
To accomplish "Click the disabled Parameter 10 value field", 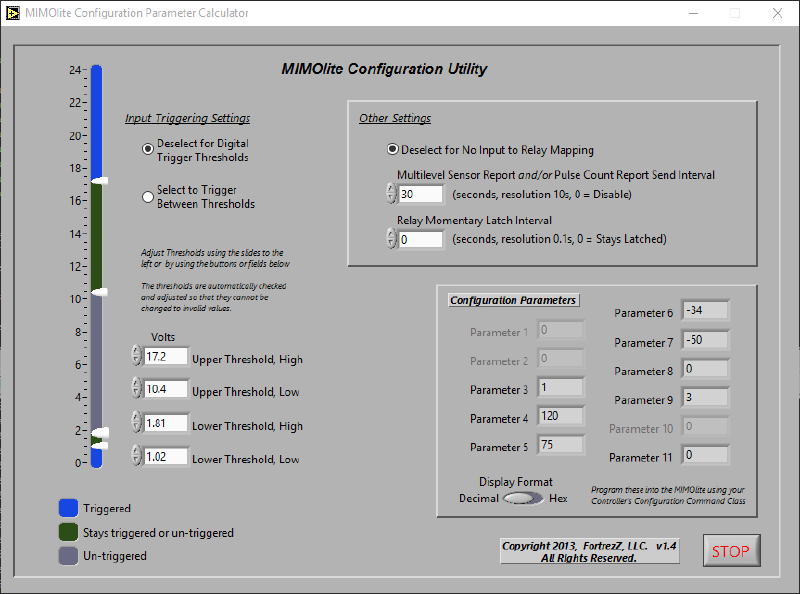I will (x=706, y=426).
